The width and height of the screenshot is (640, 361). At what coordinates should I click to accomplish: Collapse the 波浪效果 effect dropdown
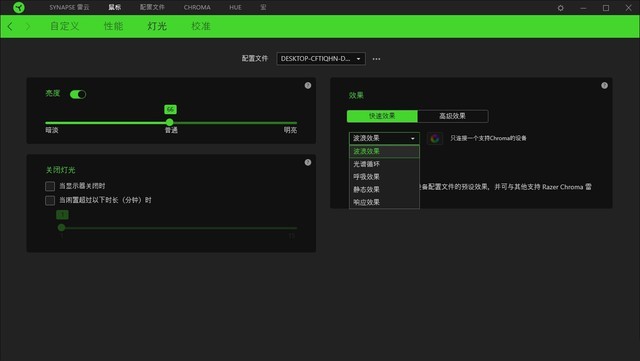point(384,138)
